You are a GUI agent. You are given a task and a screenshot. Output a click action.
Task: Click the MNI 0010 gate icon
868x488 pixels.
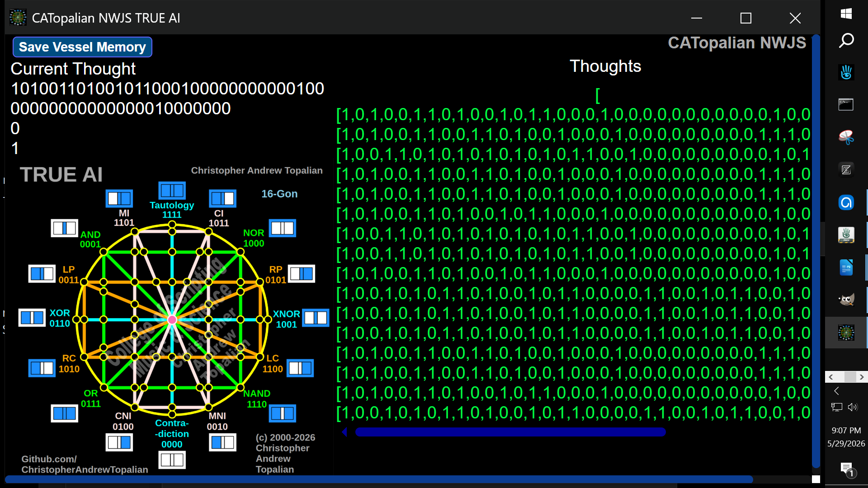223,442
